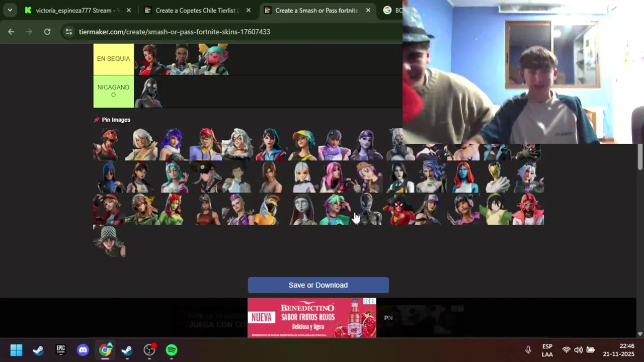Pick the black and silver symbiote skin
The height and width of the screenshot is (362, 644).
367,209
